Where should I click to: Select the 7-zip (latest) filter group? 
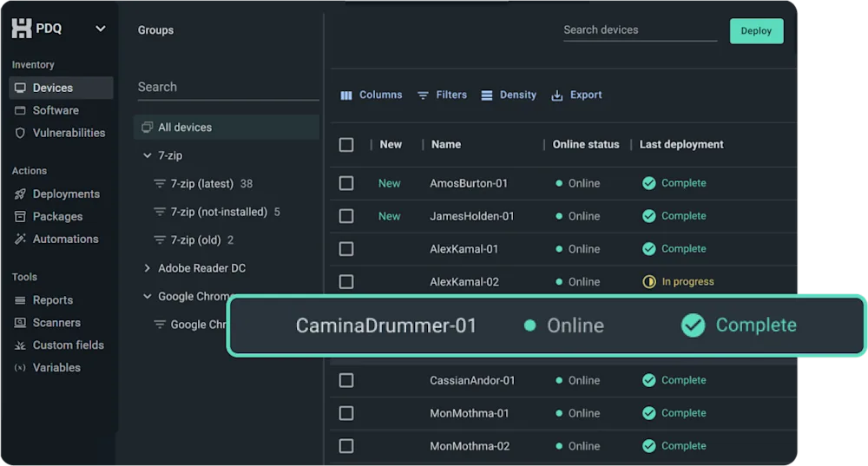click(x=202, y=184)
